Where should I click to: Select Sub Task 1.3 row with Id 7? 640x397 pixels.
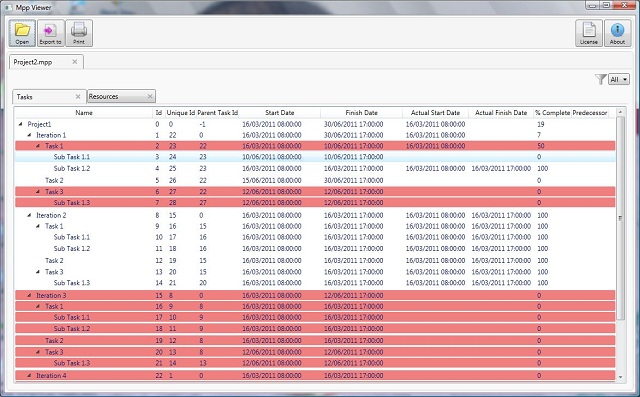pos(315,202)
